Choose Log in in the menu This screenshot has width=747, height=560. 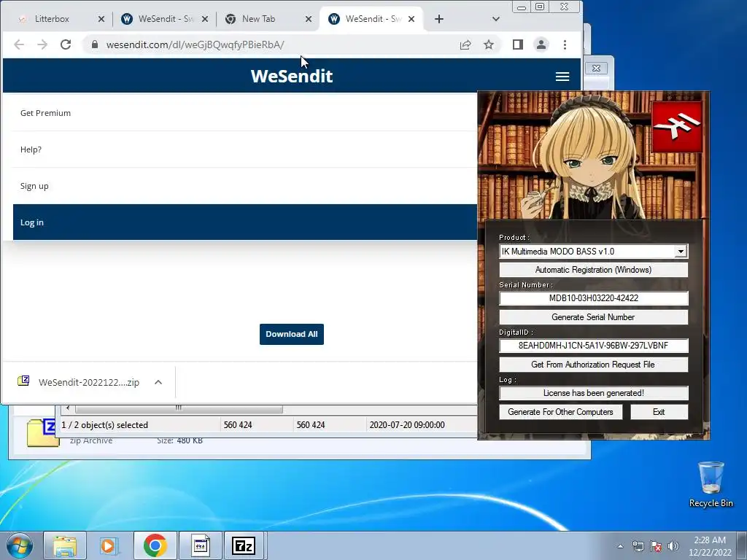click(x=245, y=222)
